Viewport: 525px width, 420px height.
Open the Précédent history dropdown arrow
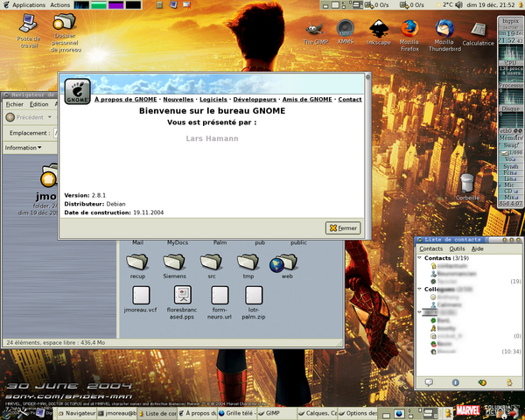pyautogui.click(x=50, y=117)
